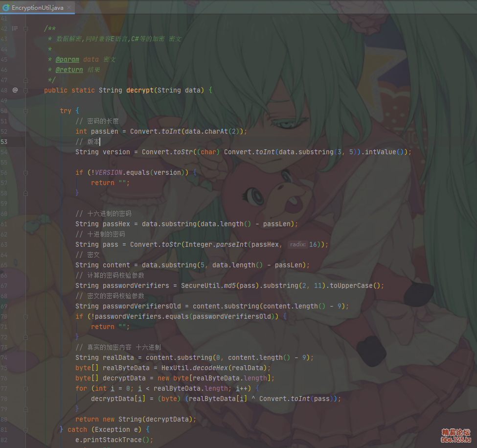Click the Javadoc end fold marker at line 47

click(x=25, y=80)
